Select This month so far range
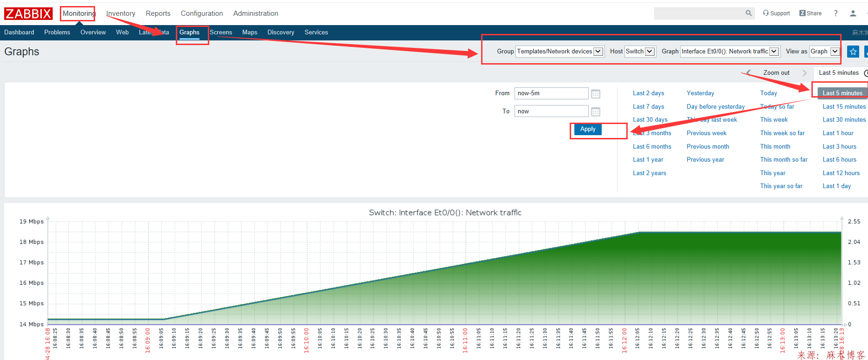Viewport: 868px width, 360px height. coord(784,160)
